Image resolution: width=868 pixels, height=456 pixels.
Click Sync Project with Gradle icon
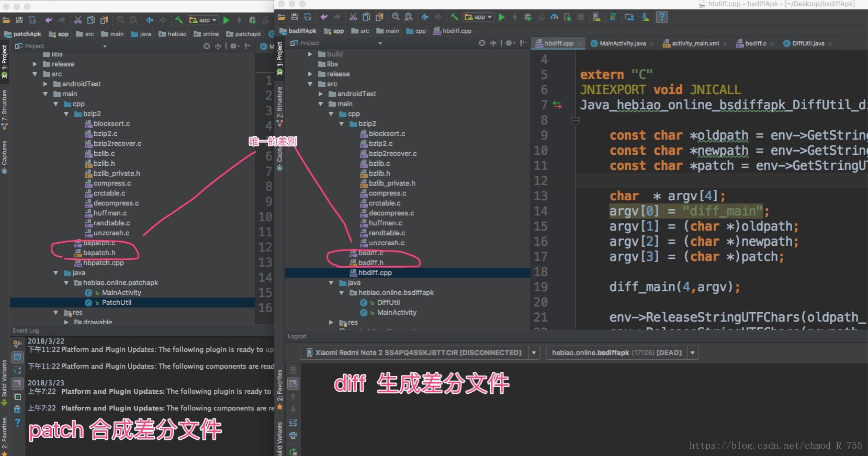613,17
